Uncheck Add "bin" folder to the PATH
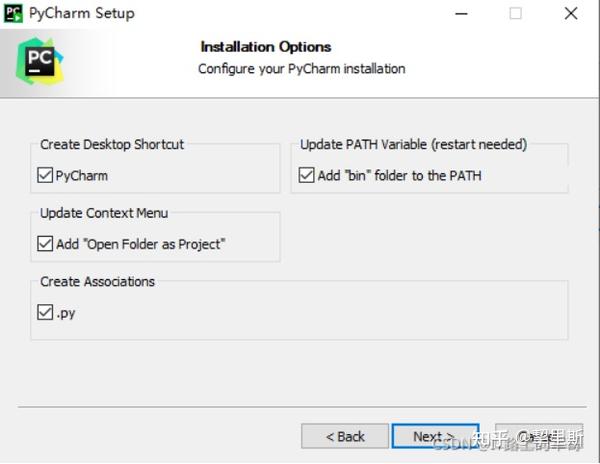This screenshot has width=600, height=464. coord(307,176)
